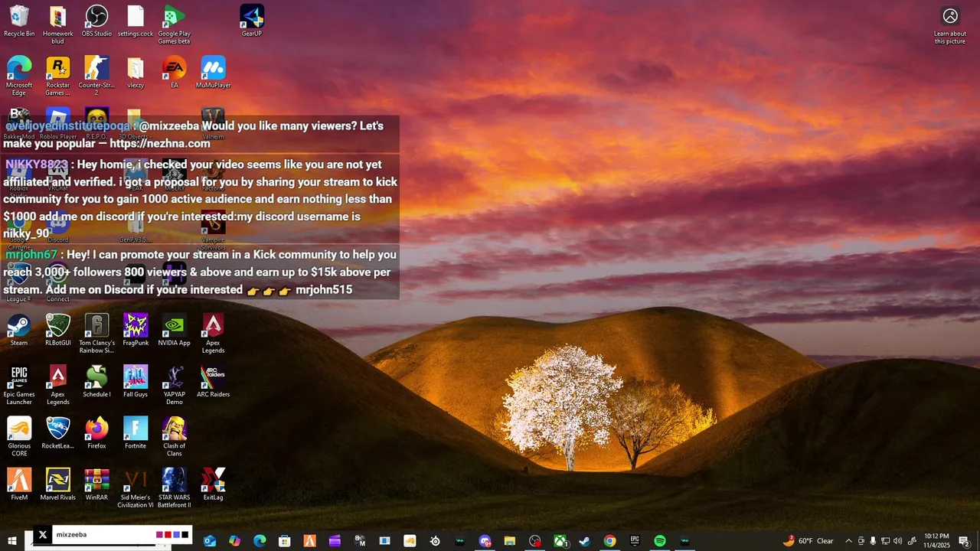This screenshot has height=551, width=980.
Task: Open the OBS Studio desktop shortcut
Action: tap(96, 21)
